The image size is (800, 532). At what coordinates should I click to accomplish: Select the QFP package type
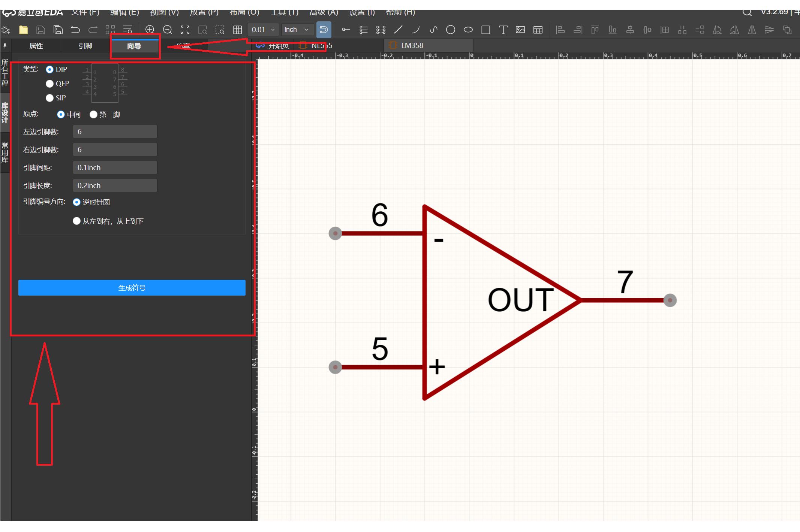tap(49, 84)
